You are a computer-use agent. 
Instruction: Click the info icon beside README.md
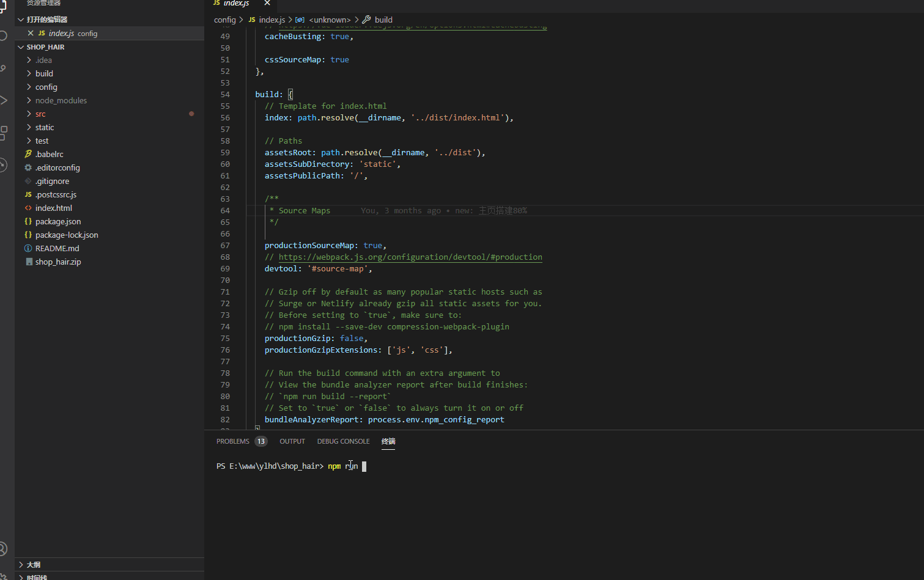pos(28,248)
